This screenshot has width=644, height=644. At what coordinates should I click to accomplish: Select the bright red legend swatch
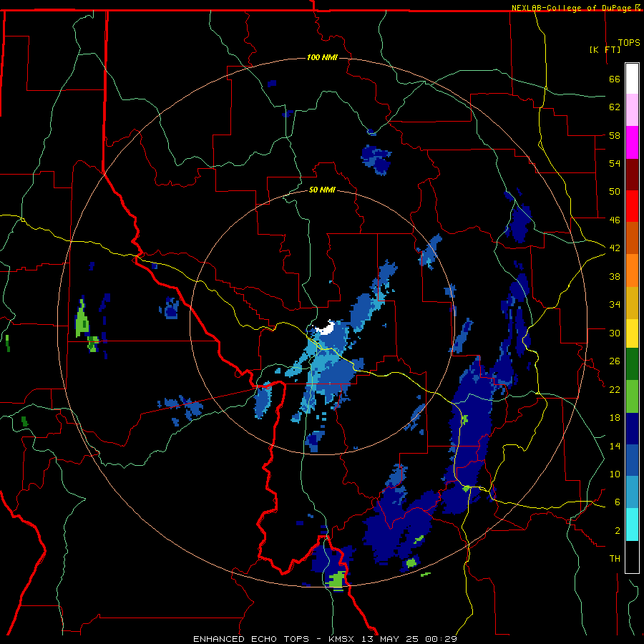coord(632,206)
